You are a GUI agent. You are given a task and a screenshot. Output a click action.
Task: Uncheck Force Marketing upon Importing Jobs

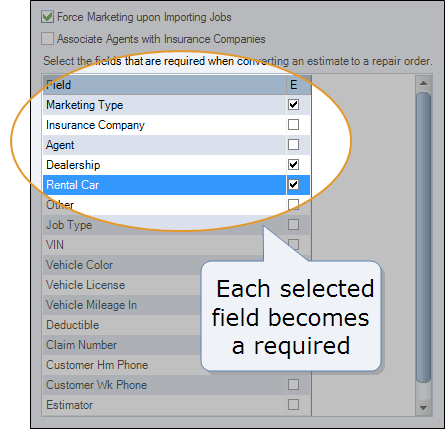point(47,17)
